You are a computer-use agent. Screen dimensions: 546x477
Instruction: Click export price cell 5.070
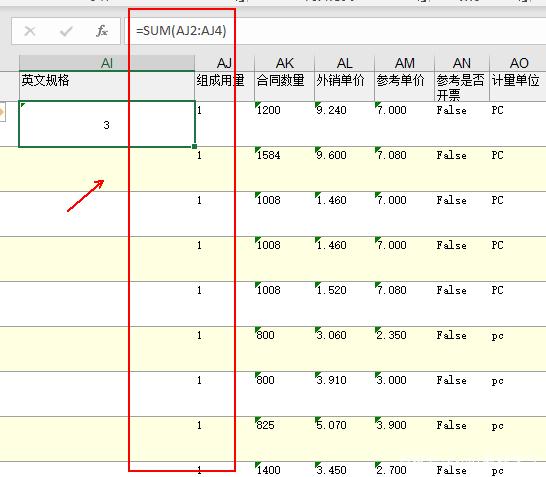[x=344, y=439]
